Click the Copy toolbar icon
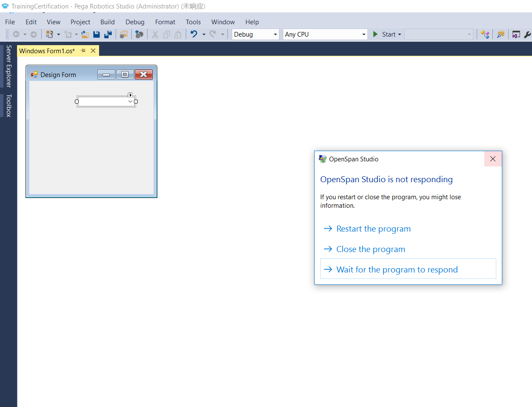 pyautogui.click(x=167, y=34)
